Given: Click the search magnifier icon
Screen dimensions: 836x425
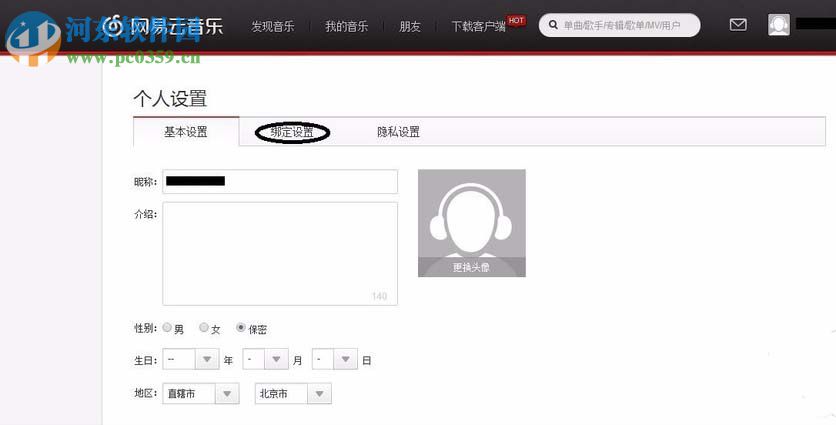Looking at the screenshot, I should [553, 25].
